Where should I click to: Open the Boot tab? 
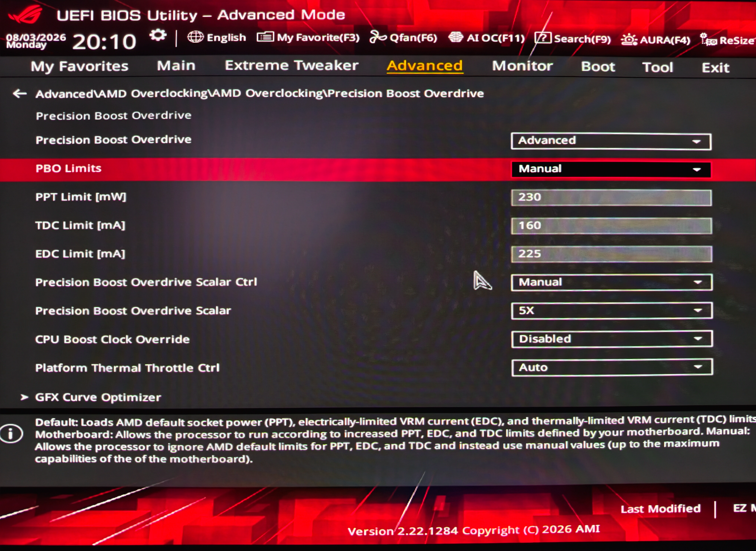[598, 66]
